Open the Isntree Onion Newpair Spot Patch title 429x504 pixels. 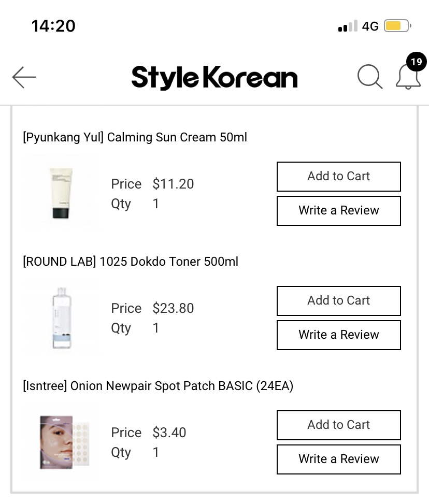pyautogui.click(x=158, y=386)
